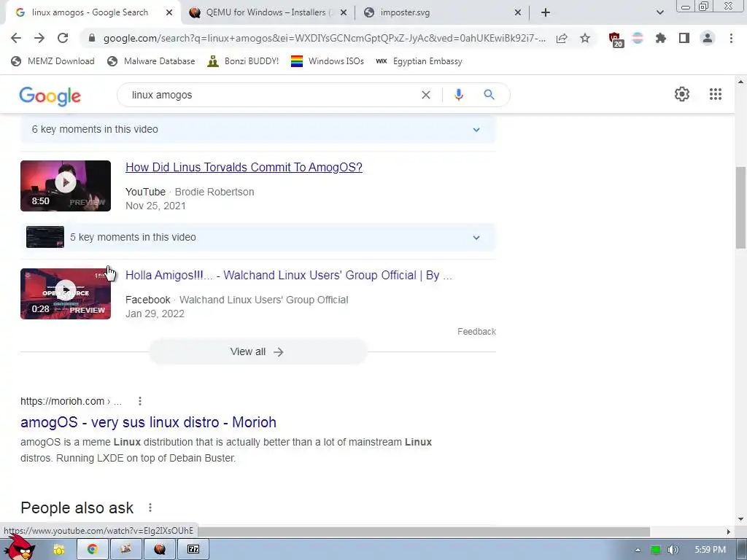This screenshot has width=747, height=560.
Task: Open Windows ISOs bookmark
Action: 328,61
